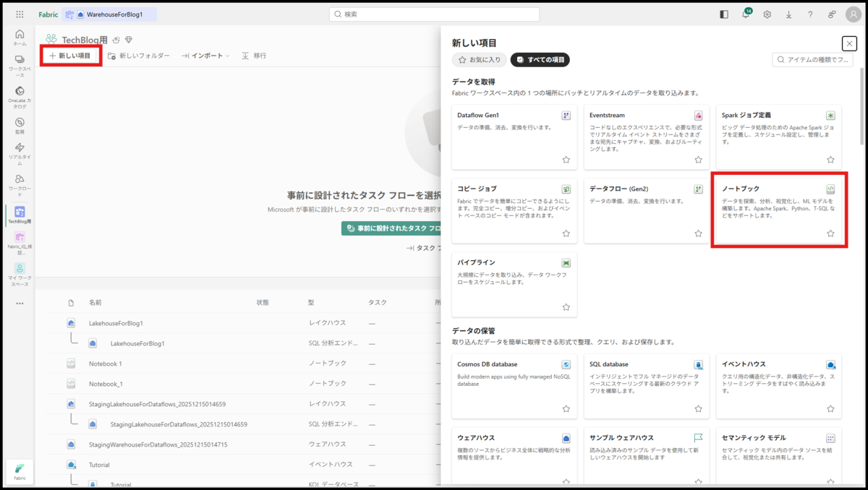The width and height of the screenshot is (868, 490).
Task: Show more sidebar items via ellipsis
Action: [20, 304]
